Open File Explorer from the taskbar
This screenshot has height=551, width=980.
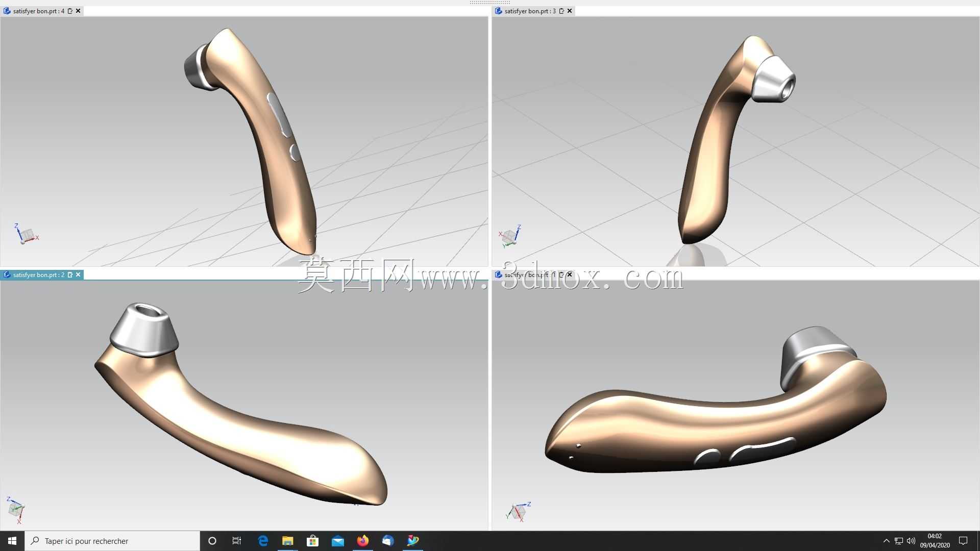pos(288,541)
